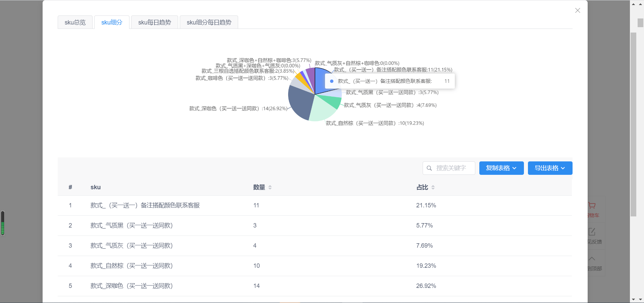Close the SKU statistics dialog

click(578, 10)
